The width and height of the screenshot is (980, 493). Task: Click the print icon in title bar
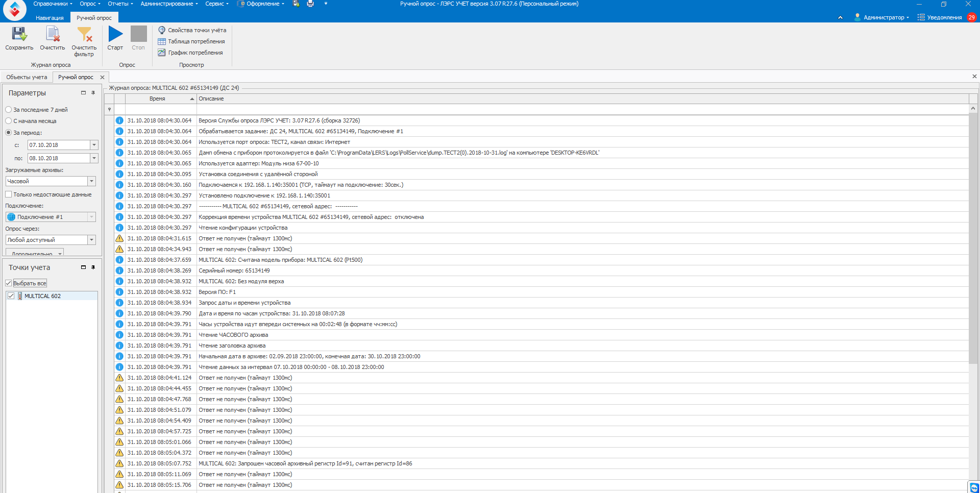coord(310,4)
